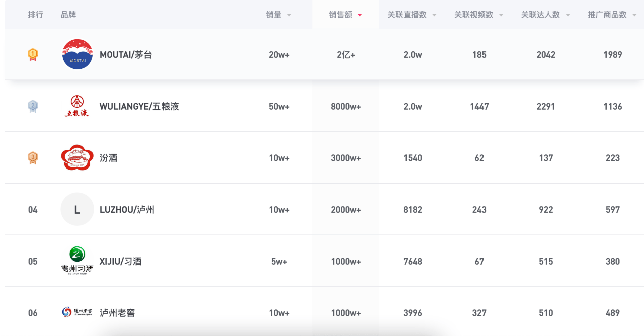Click LUZHOU influencer count 922
The width and height of the screenshot is (644, 336).
[546, 210]
